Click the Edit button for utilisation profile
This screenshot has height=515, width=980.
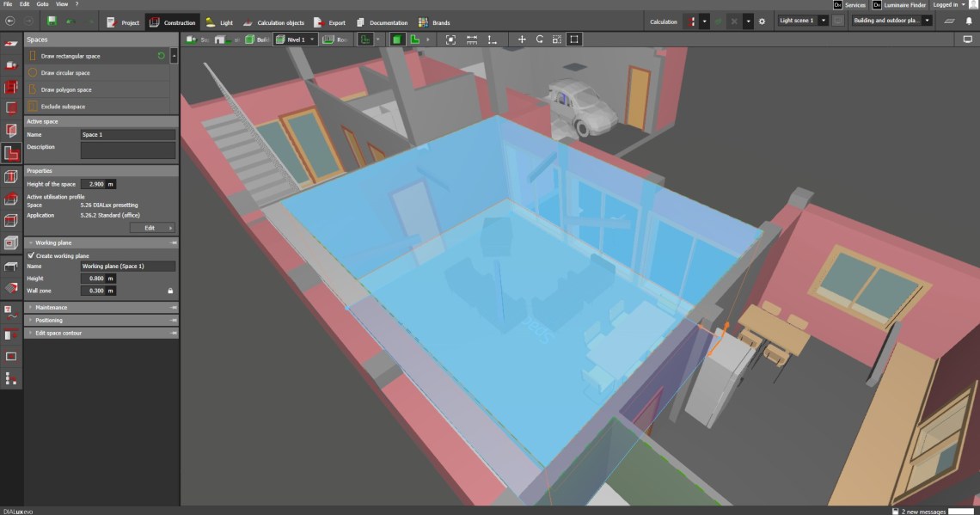point(152,228)
